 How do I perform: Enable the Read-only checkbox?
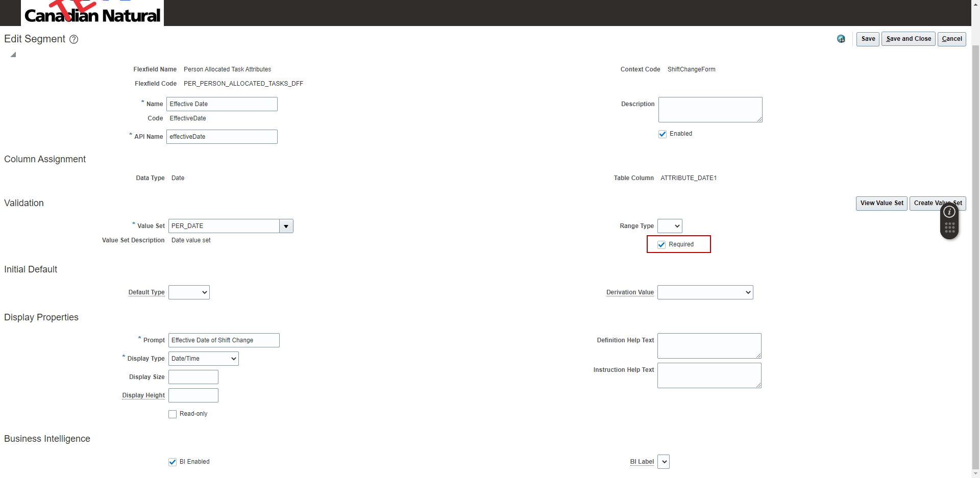(x=173, y=414)
